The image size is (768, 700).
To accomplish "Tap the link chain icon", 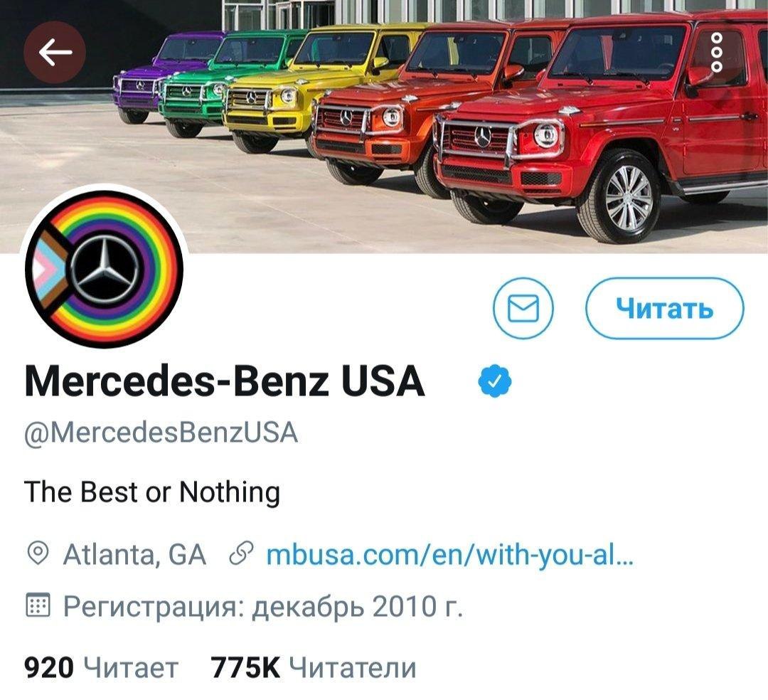I will (x=242, y=554).
